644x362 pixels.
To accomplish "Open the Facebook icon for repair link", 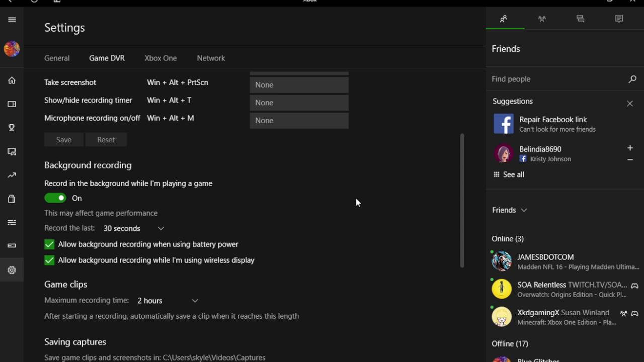I will tap(504, 124).
